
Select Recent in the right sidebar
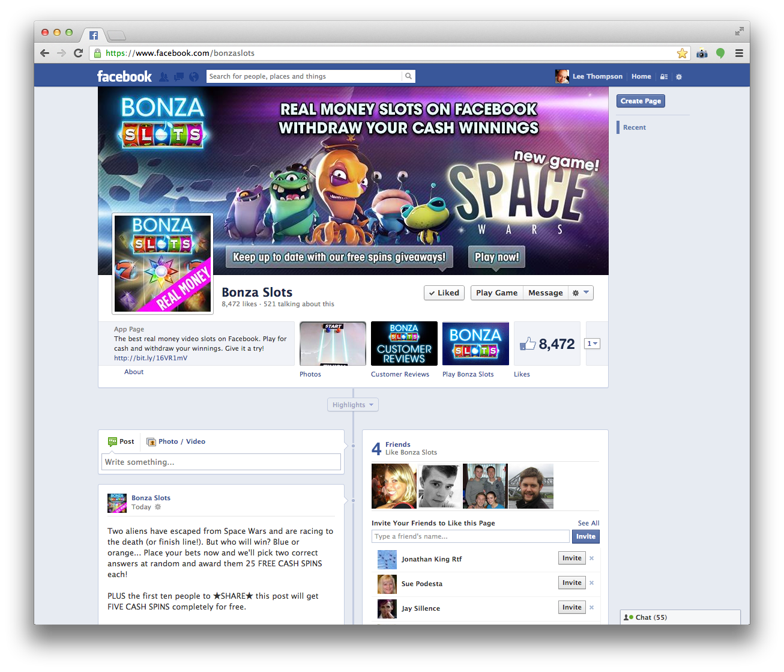[635, 127]
